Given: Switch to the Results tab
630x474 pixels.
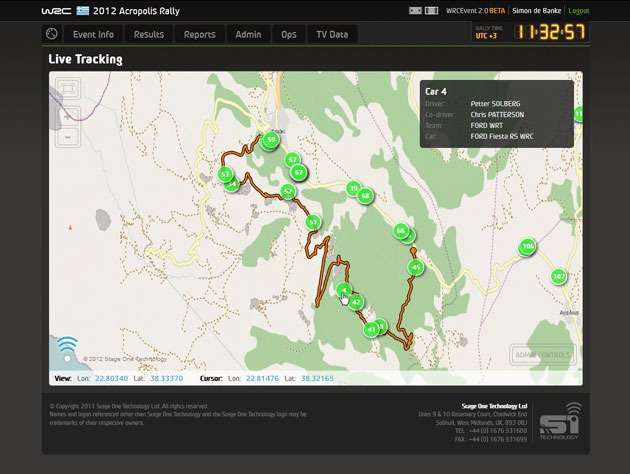Looking at the screenshot, I should coord(148,34).
